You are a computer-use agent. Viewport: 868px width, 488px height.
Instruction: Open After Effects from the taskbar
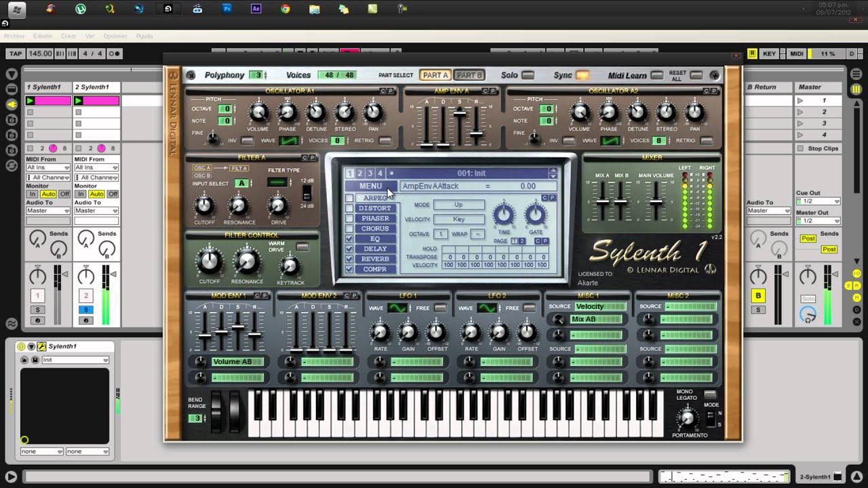256,9
